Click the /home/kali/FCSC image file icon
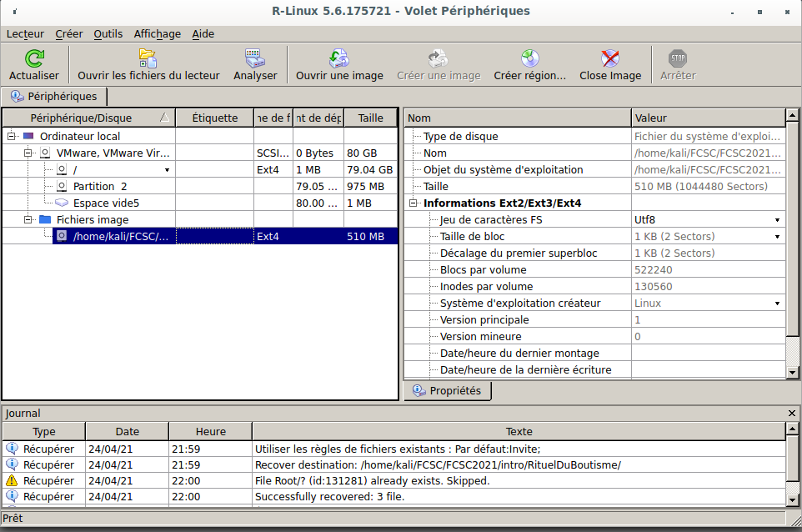The height and width of the screenshot is (532, 802). pos(62,236)
